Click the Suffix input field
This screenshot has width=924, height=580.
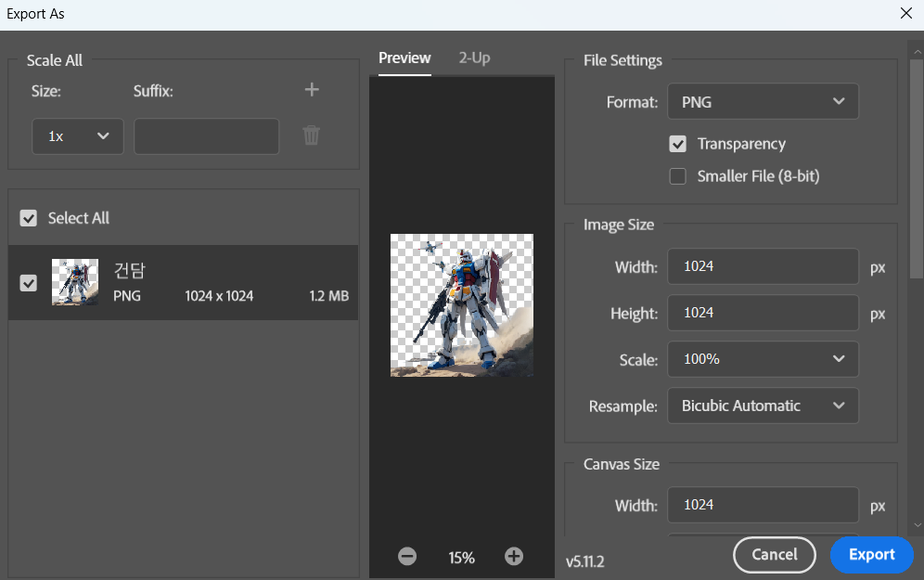pyautogui.click(x=206, y=136)
